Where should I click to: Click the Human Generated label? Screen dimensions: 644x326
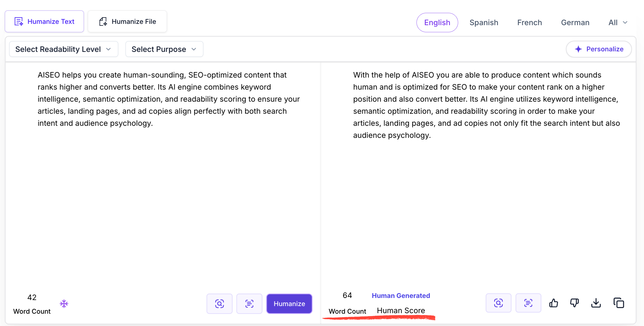[401, 296]
